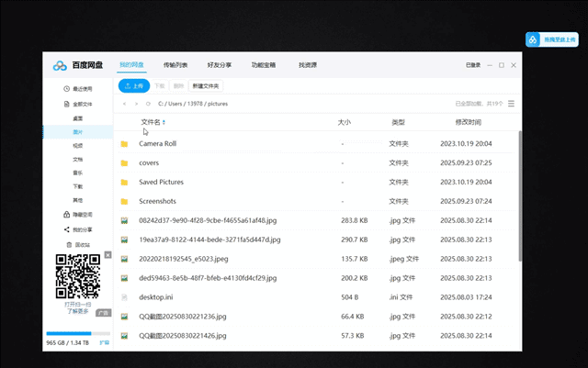
Task: Select 下载 category in the sidebar
Action: coord(77,186)
